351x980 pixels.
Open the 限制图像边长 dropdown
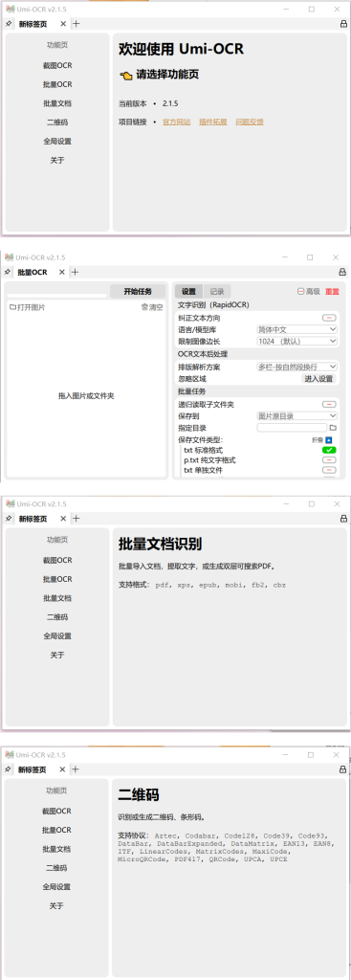pyautogui.click(x=297, y=342)
